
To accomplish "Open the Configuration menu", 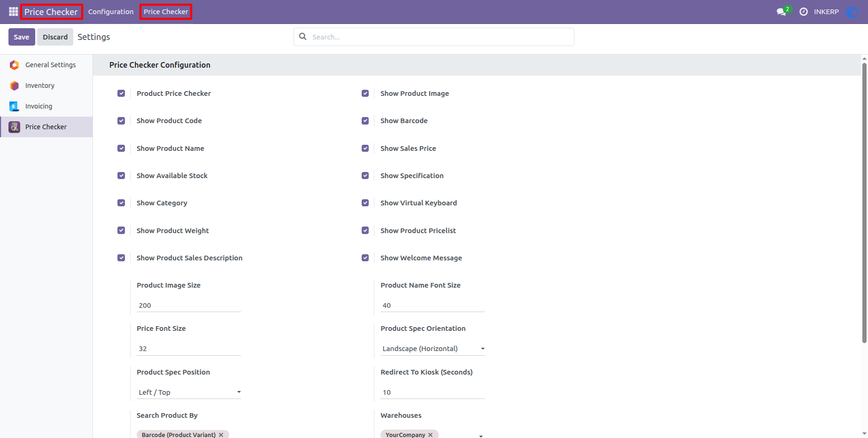I will (x=111, y=12).
